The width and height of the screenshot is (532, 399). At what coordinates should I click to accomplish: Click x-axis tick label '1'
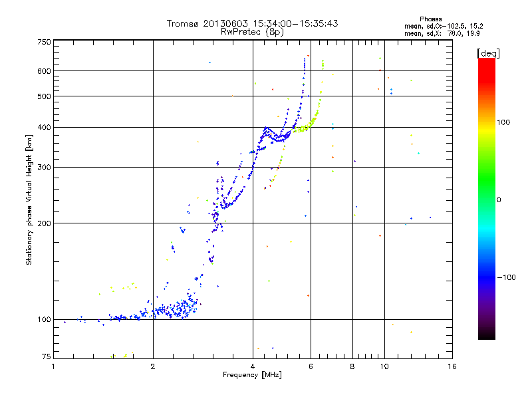(x=53, y=366)
